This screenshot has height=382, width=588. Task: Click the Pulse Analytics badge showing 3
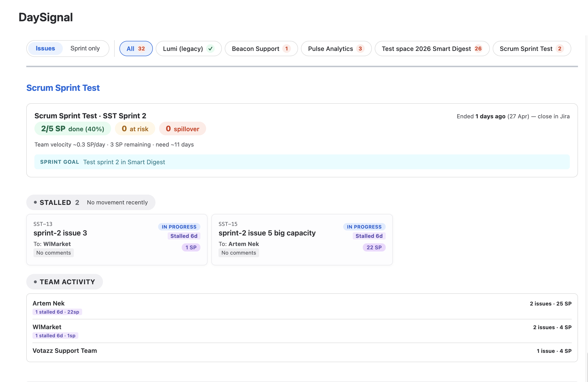(x=360, y=49)
